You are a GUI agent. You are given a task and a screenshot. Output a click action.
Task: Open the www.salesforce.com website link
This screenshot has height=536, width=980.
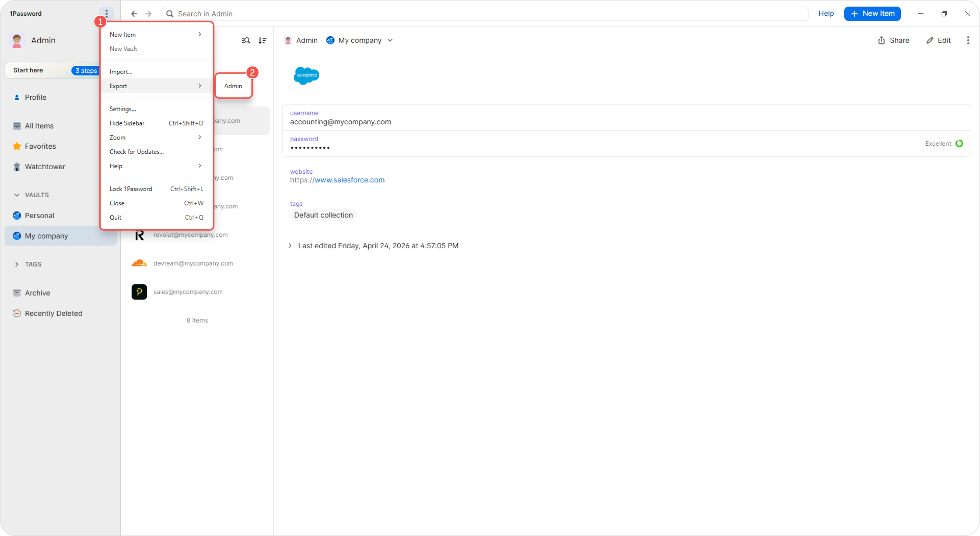click(x=349, y=180)
